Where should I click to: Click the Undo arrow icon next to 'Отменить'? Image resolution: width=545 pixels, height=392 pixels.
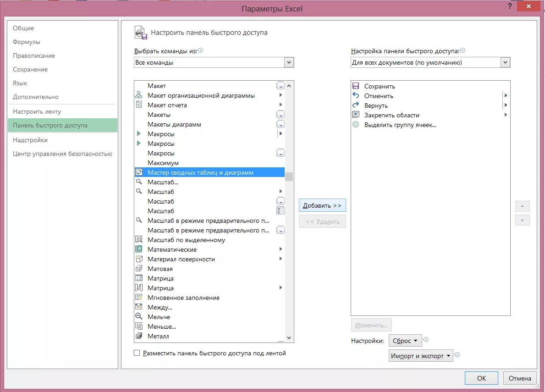(x=356, y=95)
